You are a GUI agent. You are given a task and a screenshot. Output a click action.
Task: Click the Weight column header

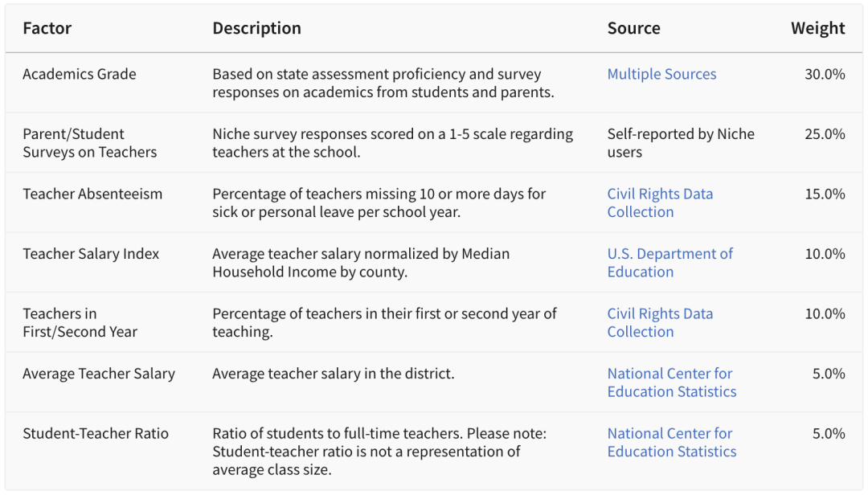click(817, 28)
